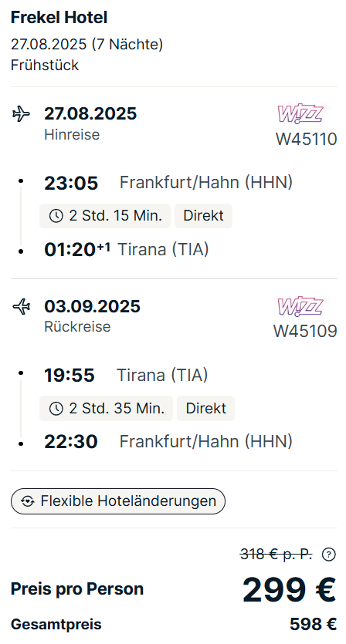Click the 19:55 Tirana (TIA) departure row
Viewport: 346px width, 644px height.
click(126, 375)
